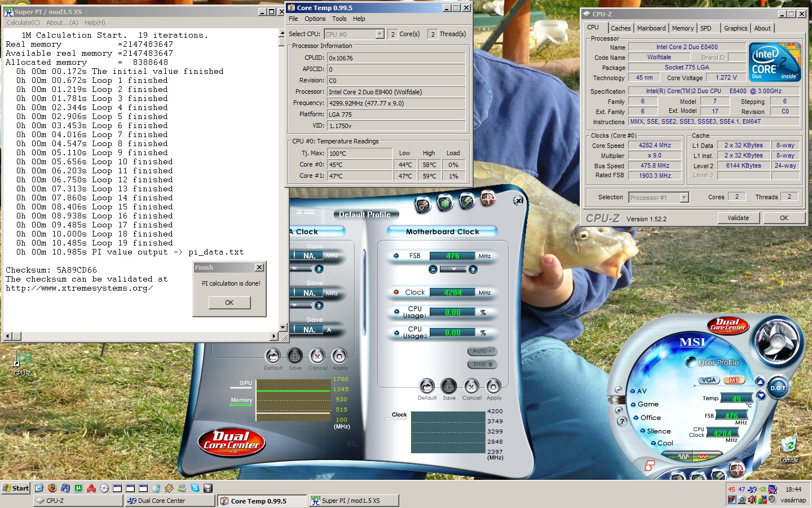Screen dimensions: 812x508
Task: Click Save icon under Motherboard Clock
Action: [x=449, y=386]
